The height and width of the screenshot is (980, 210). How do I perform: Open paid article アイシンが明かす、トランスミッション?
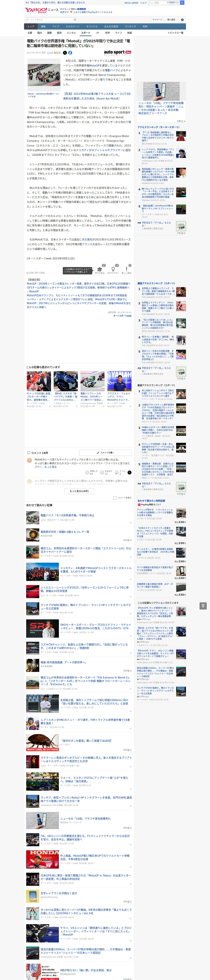pos(155,512)
